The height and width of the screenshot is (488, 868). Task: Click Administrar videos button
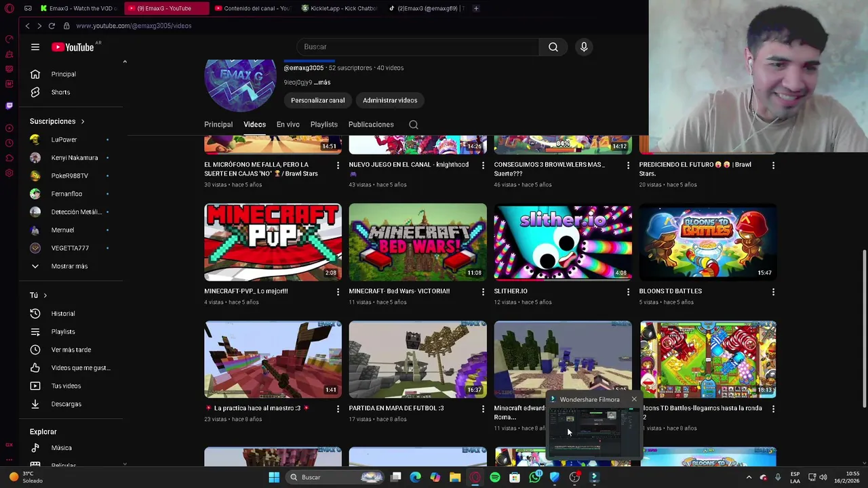click(x=390, y=100)
